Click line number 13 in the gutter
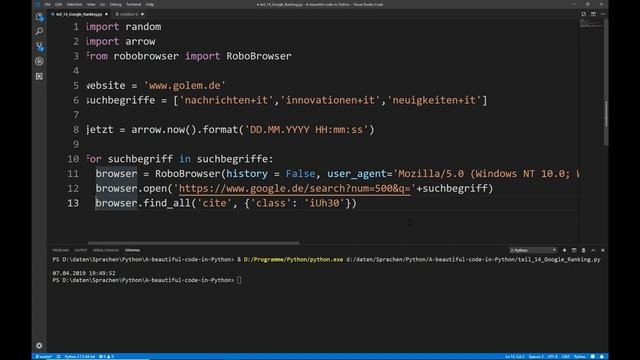The image size is (640, 360). tap(73, 203)
